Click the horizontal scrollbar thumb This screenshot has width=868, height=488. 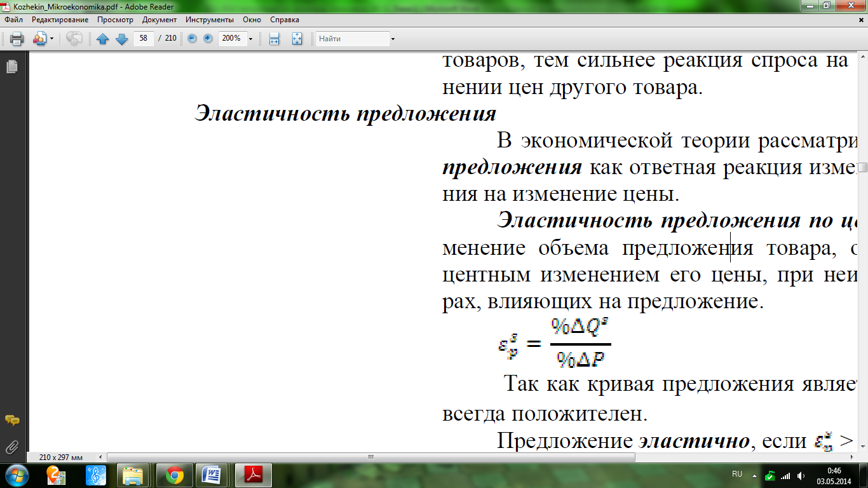370,457
